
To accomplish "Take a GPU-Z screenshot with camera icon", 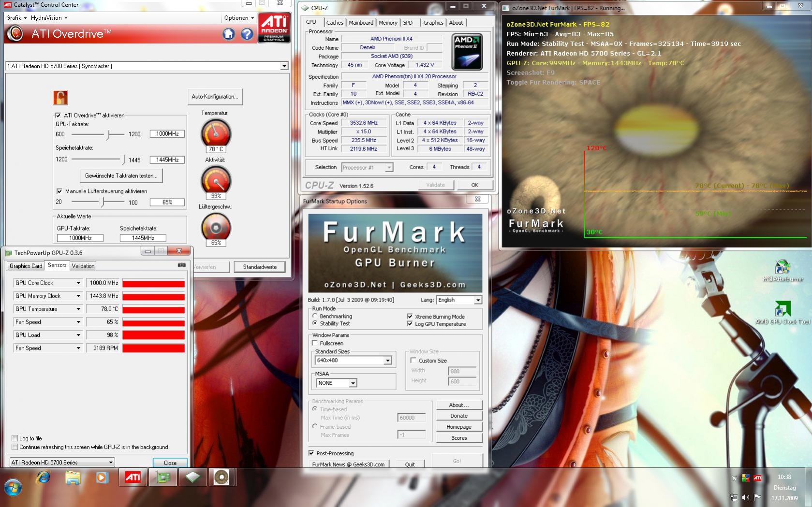I will [x=181, y=265].
